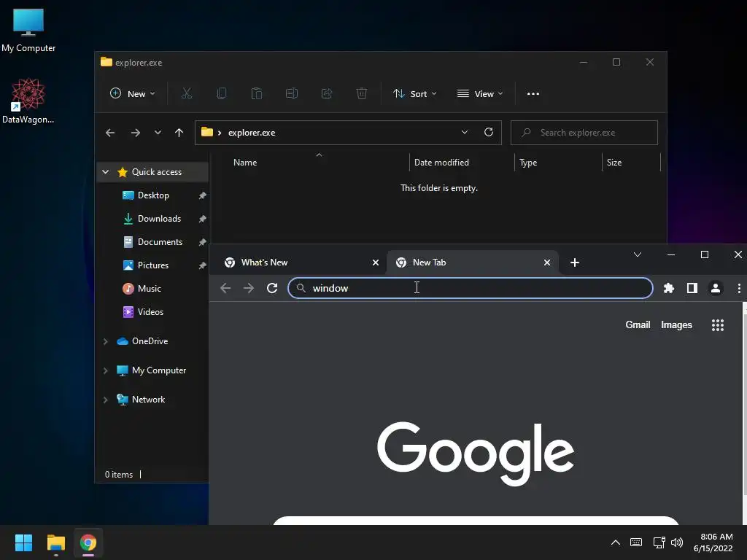
Task: Click the Rename icon in Explorer toolbar
Action: pos(292,94)
